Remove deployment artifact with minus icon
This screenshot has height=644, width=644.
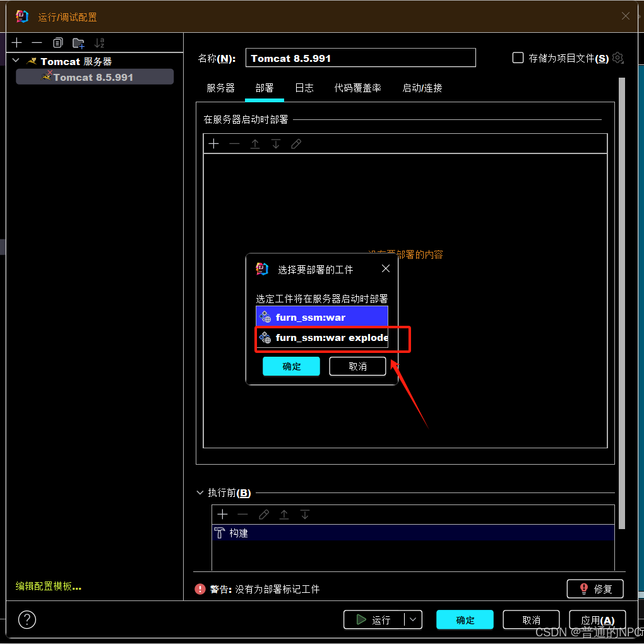[x=234, y=144]
